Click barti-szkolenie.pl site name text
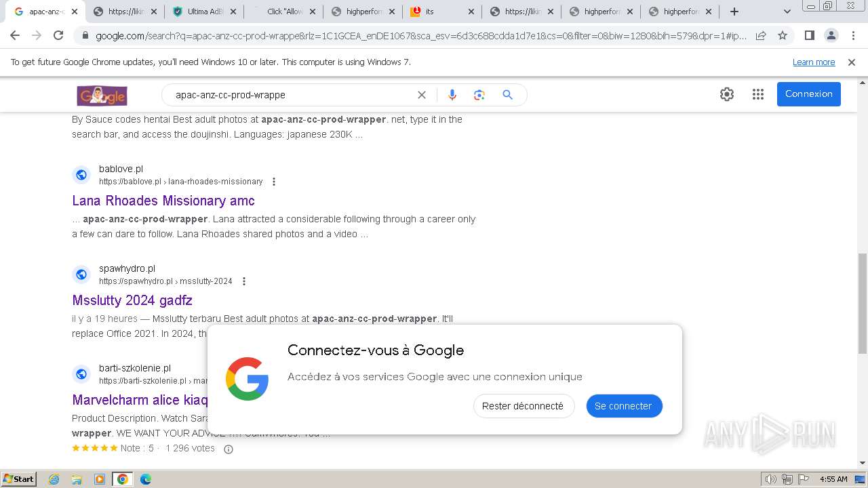 coord(135,368)
